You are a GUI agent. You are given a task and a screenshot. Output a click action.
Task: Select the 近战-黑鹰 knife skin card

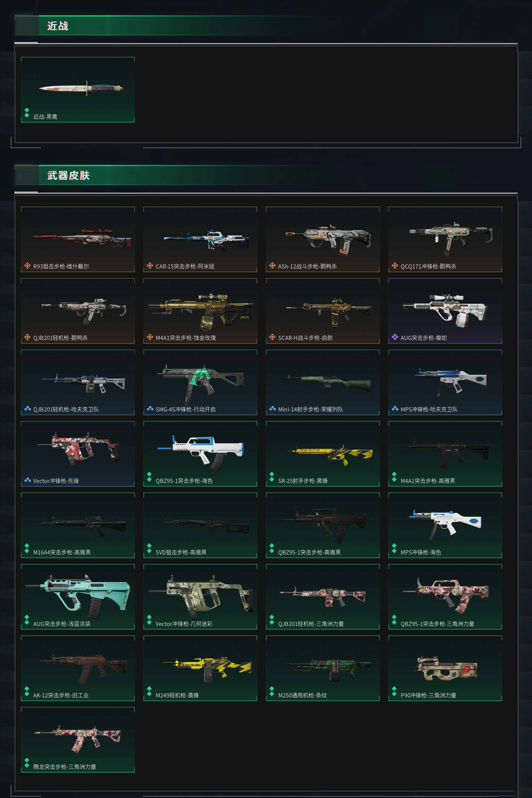point(78,89)
